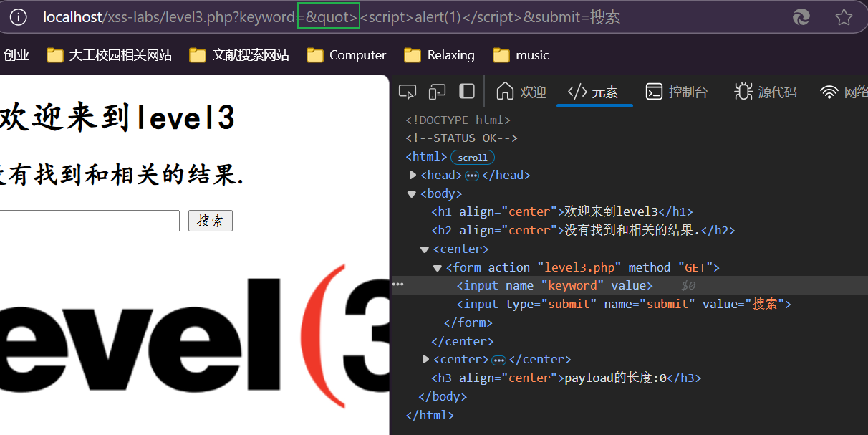Select the closing </html> tag row

click(x=430, y=415)
